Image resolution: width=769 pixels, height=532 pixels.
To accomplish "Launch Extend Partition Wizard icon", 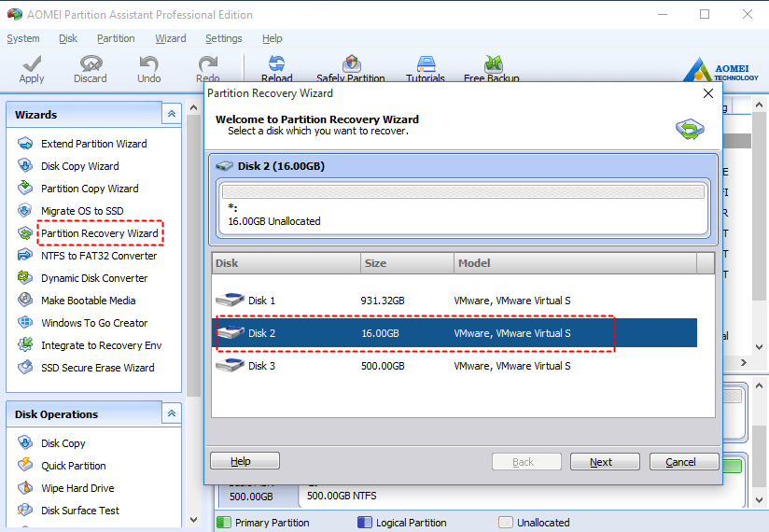I will [x=25, y=144].
